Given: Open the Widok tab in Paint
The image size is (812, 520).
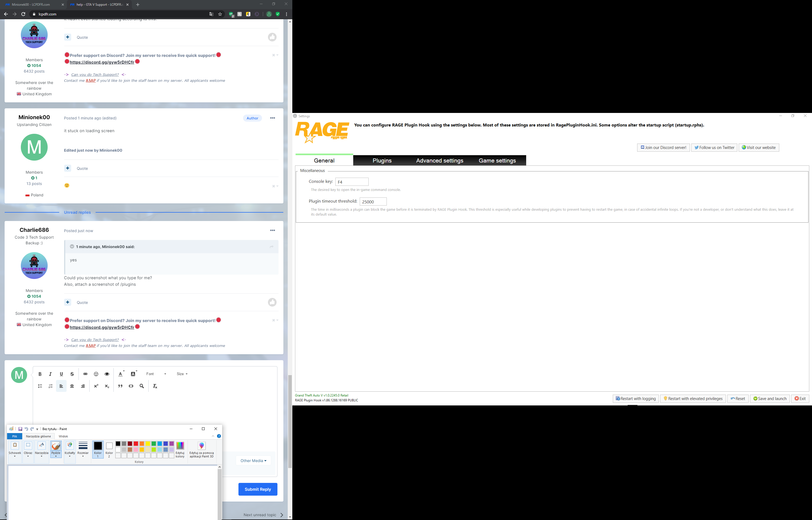Looking at the screenshot, I should 63,436.
